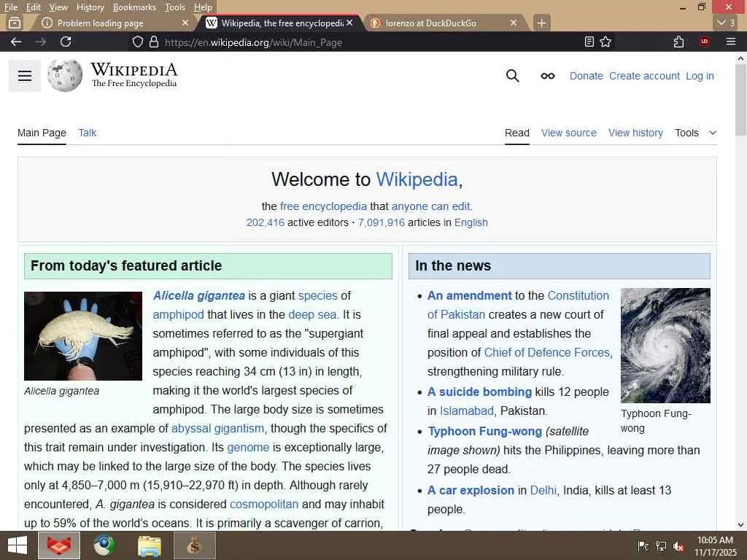Close the Wikipedia tab
Image resolution: width=747 pixels, height=560 pixels.
pos(349,23)
